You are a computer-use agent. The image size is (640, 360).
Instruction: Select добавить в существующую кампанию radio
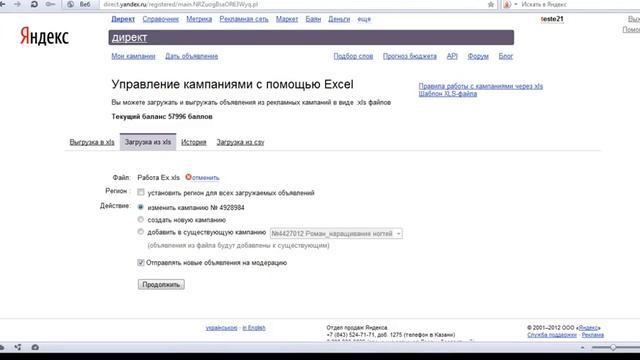click(140, 231)
